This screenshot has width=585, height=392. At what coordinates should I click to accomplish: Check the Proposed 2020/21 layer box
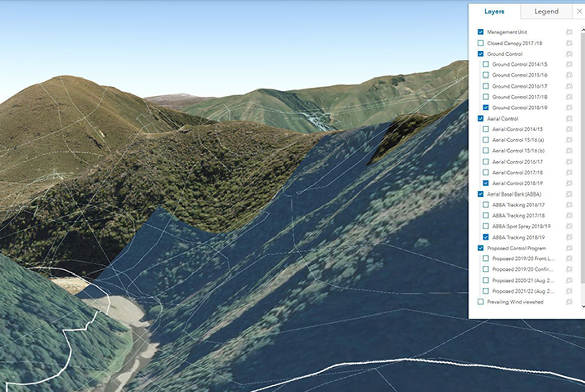(486, 280)
